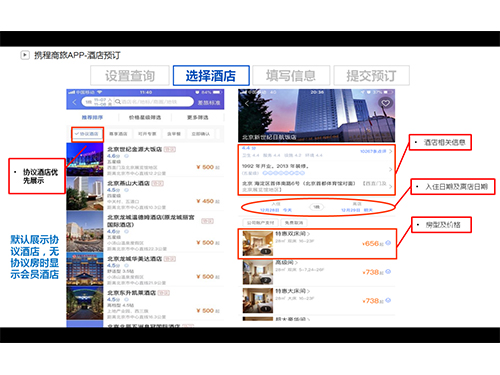Click info icon beside the ¥656 price
Viewport: 500px width, 375px height.
point(388,243)
